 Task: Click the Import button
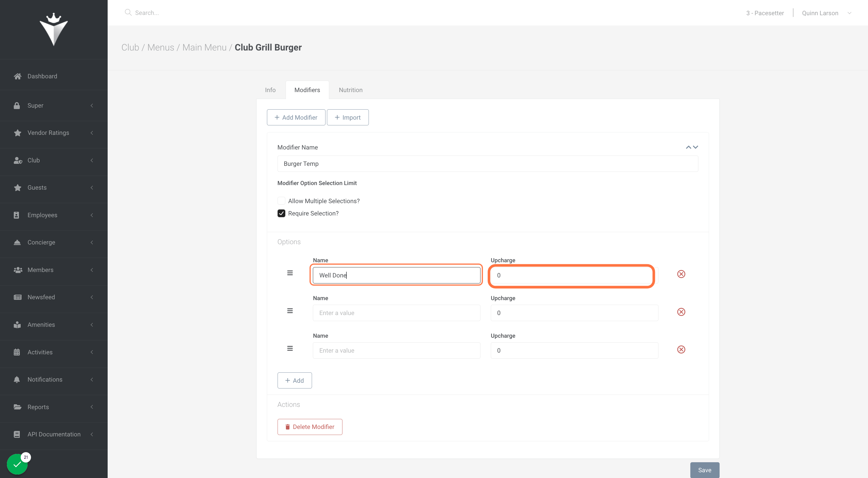point(347,117)
